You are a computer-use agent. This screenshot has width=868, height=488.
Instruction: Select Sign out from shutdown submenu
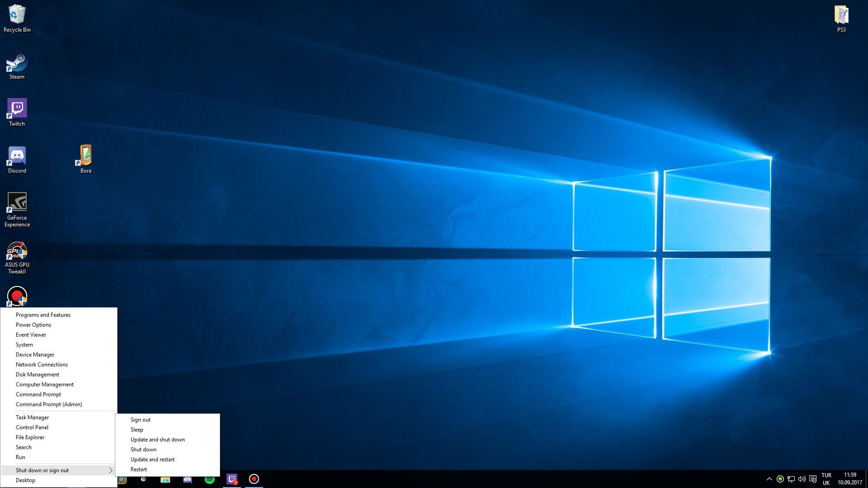pos(140,419)
